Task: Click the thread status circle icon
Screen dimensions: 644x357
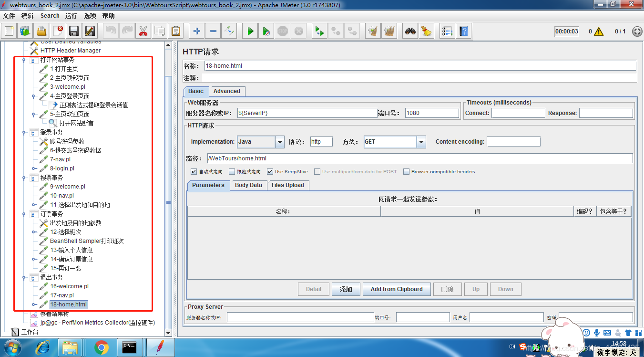Action: [637, 31]
